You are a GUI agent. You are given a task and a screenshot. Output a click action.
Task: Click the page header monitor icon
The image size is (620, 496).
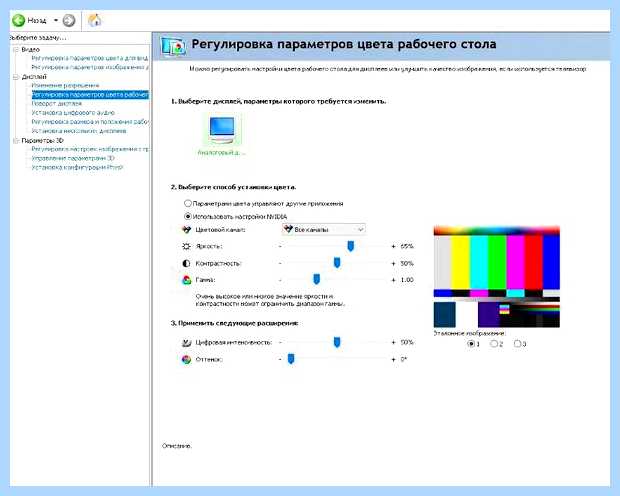point(173,46)
